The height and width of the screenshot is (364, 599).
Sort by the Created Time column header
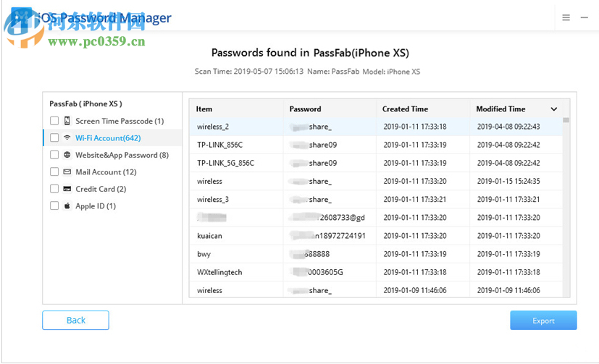point(405,109)
